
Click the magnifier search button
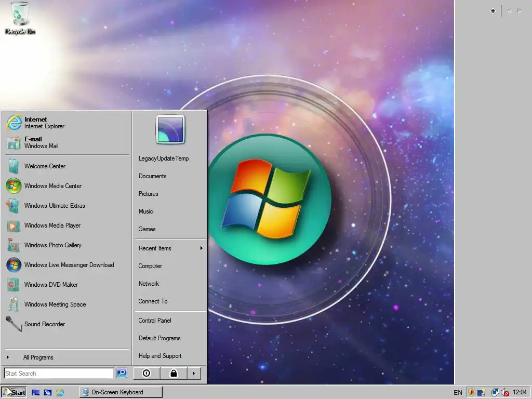pos(122,373)
